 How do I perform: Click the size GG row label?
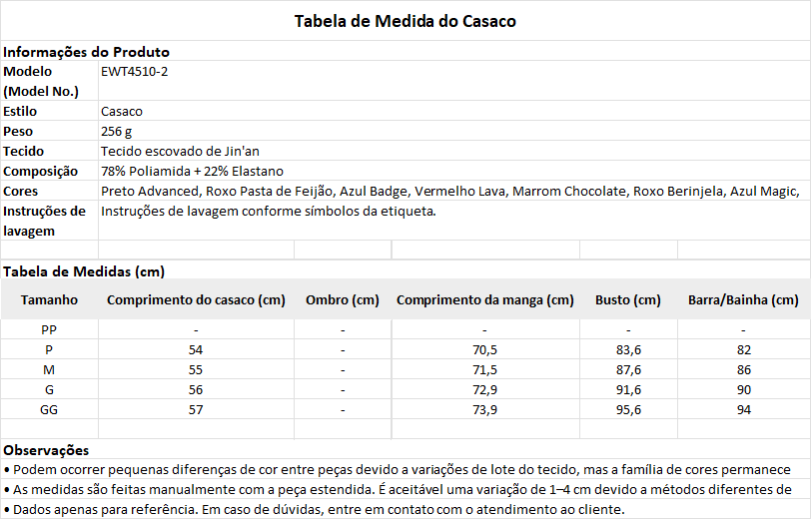[49, 410]
